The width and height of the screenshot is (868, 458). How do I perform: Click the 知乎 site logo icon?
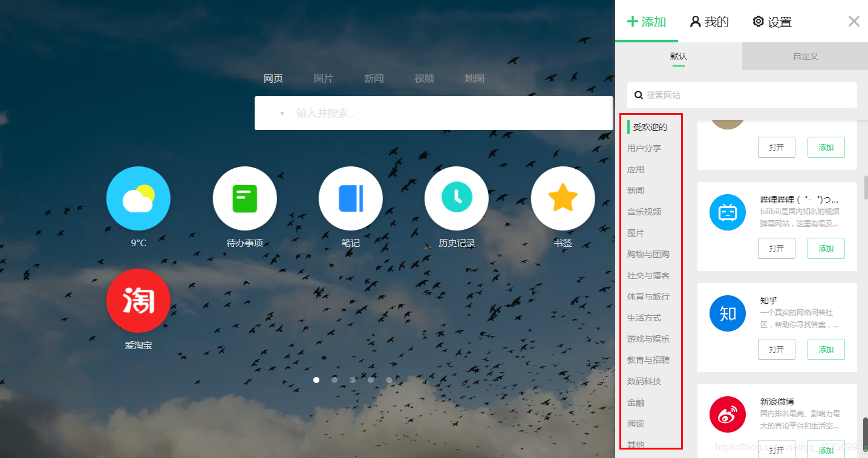point(728,313)
